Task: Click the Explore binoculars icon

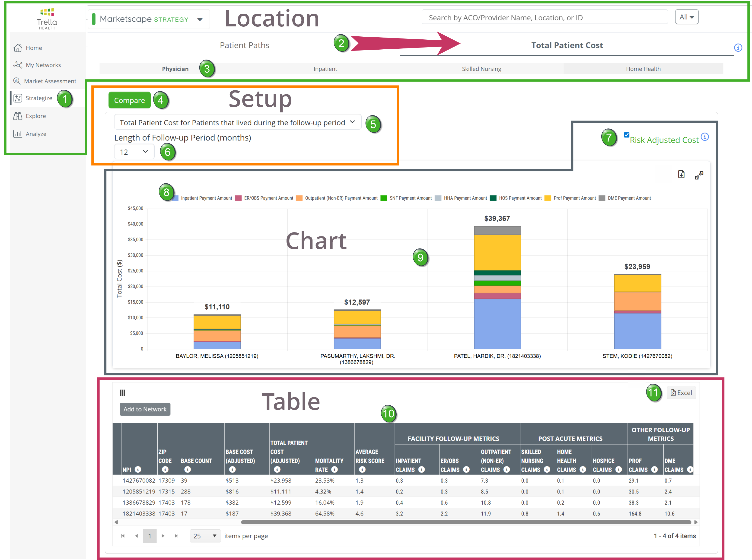Action: (x=18, y=116)
